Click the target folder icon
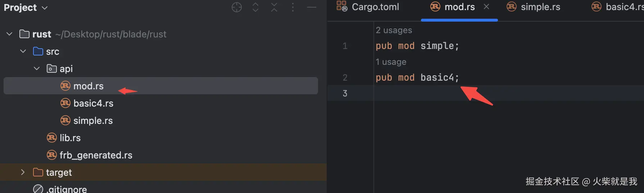644x193 pixels. (x=38, y=172)
